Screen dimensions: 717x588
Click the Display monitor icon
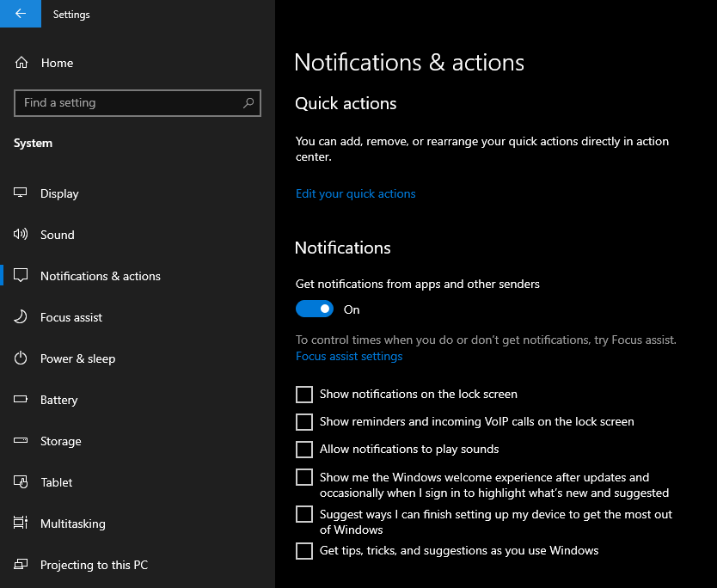pyautogui.click(x=20, y=193)
